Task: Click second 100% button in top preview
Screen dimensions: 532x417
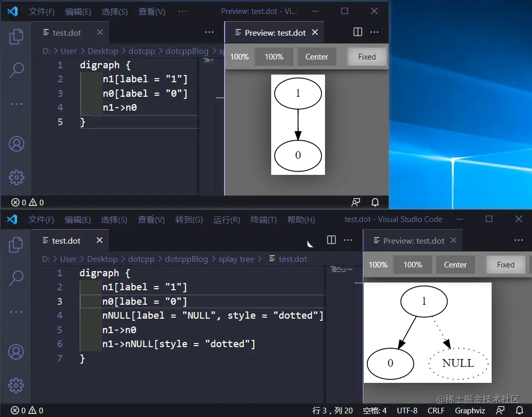Action: pos(274,57)
